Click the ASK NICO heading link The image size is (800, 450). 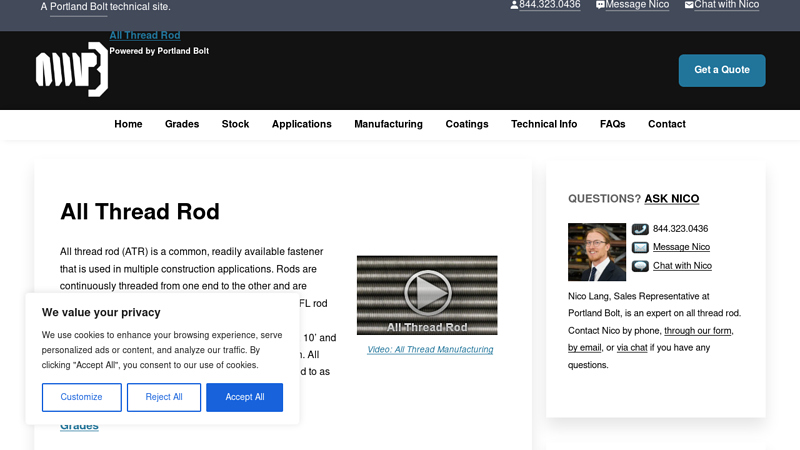click(x=671, y=198)
